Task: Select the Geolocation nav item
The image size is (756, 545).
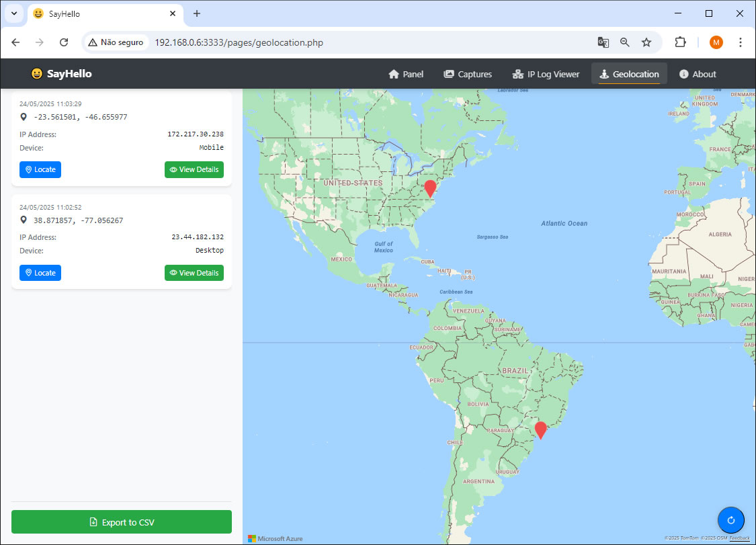Action: coord(629,75)
